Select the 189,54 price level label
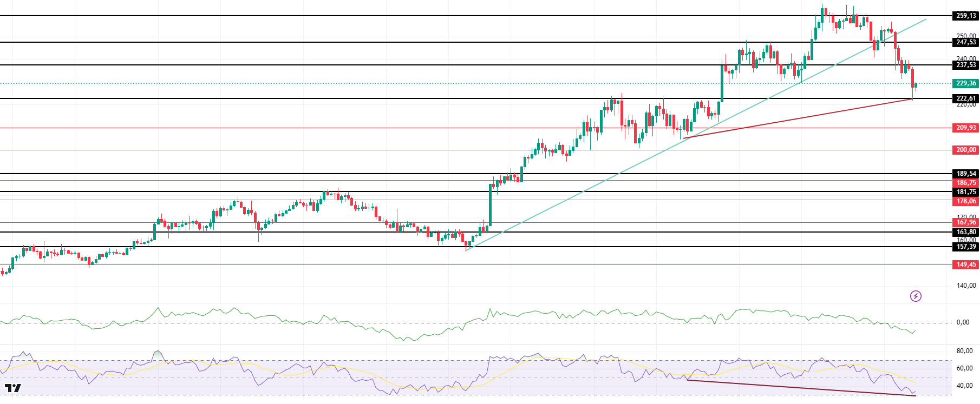The width and height of the screenshot is (980, 404). coord(965,174)
